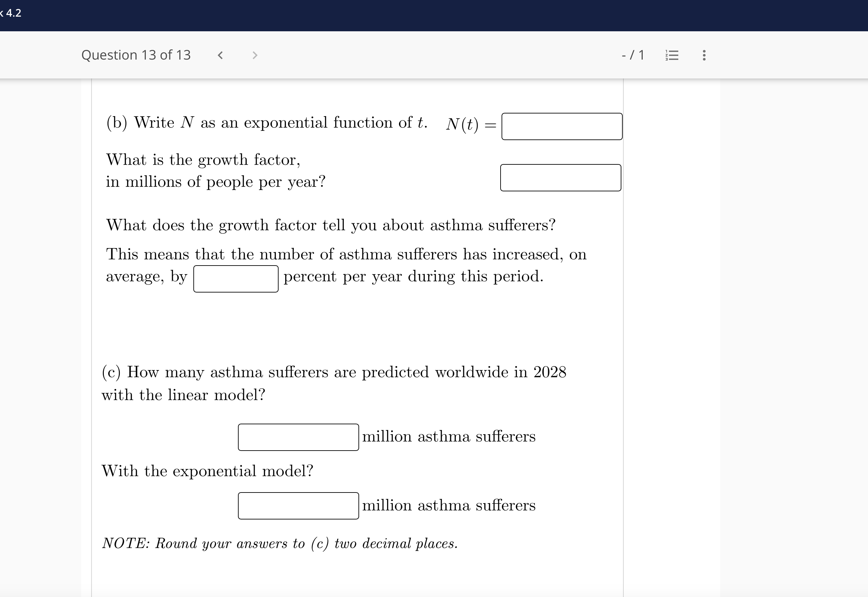This screenshot has width=868, height=597.
Task: Click the exponential model million sufferers box
Action: 298,505
